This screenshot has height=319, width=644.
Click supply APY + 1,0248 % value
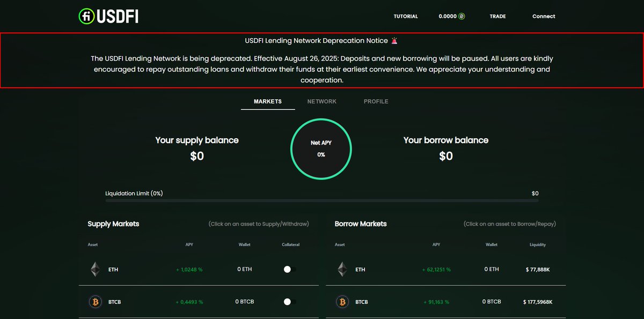click(x=189, y=270)
